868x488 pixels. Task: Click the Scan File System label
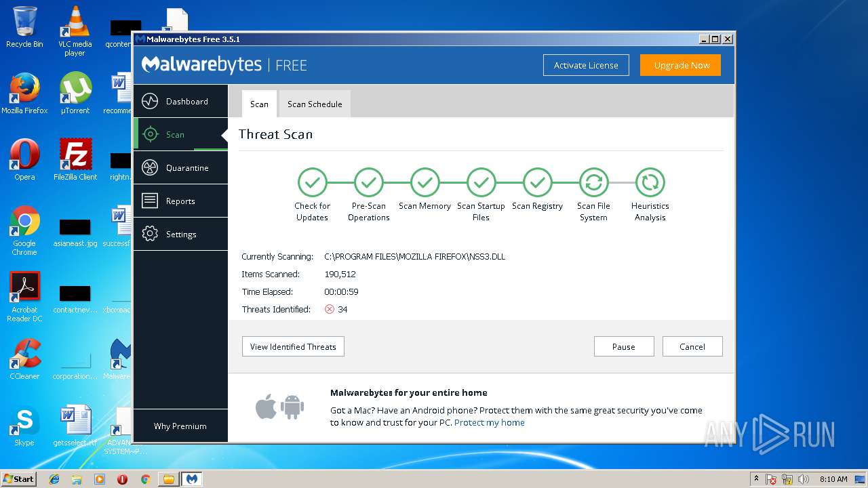[x=593, y=211]
